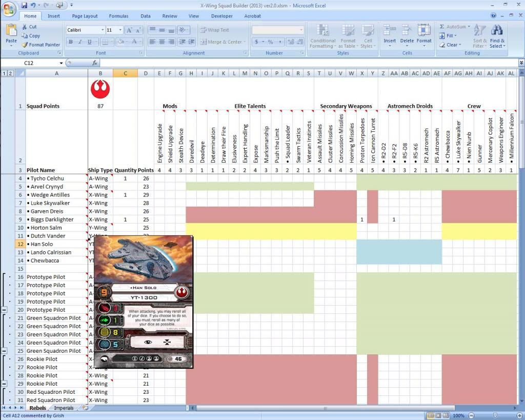Click the Format Painter tool

[41, 45]
